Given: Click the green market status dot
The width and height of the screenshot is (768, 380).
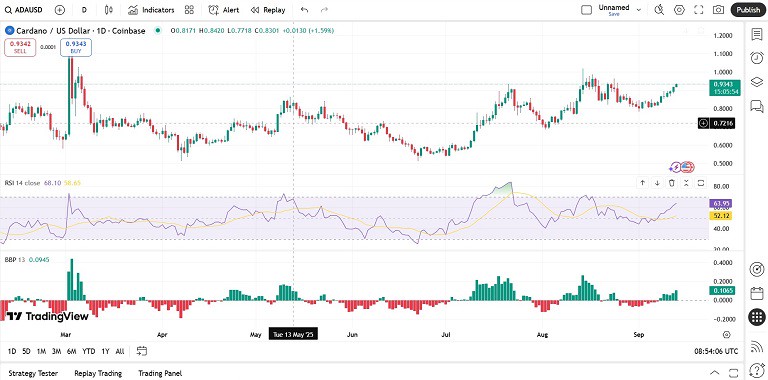Looking at the screenshot, I should point(158,31).
